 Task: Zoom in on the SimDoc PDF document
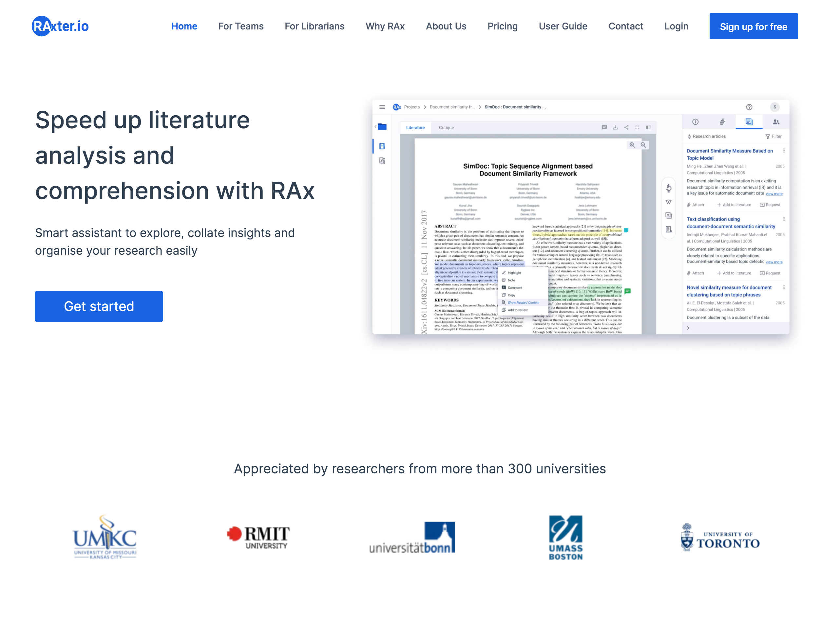[632, 145]
